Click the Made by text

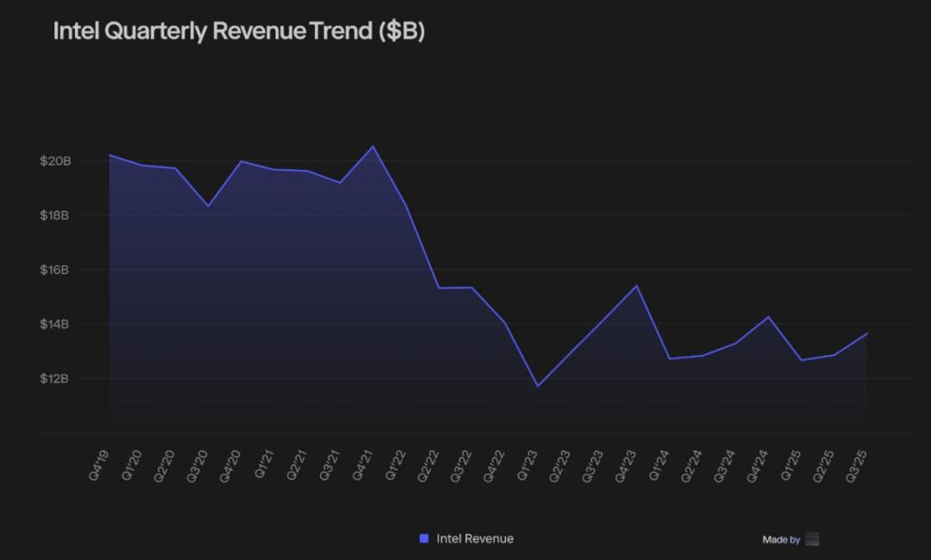coord(781,540)
